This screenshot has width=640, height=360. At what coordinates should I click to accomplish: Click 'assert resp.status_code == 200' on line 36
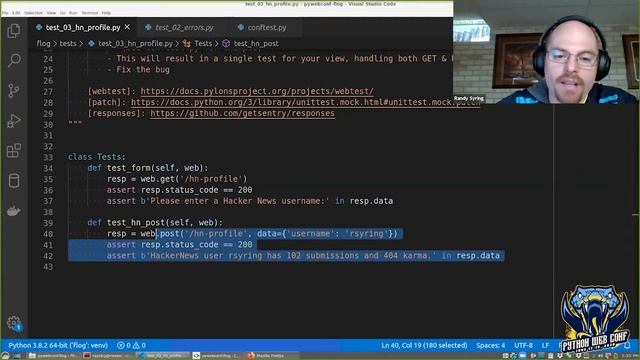(x=179, y=190)
